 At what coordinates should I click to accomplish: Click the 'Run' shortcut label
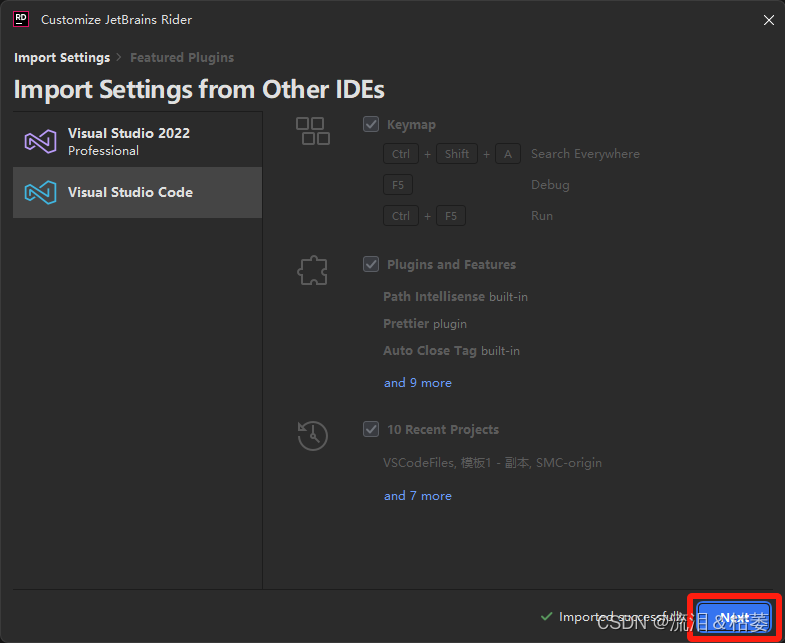(542, 216)
